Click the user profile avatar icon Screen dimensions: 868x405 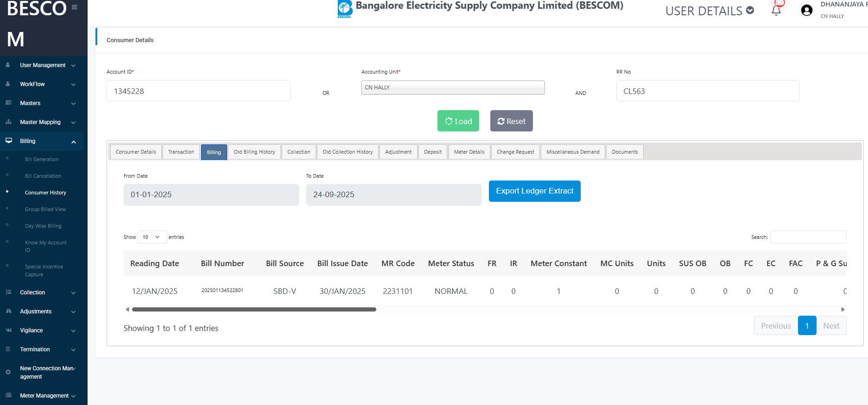click(807, 10)
